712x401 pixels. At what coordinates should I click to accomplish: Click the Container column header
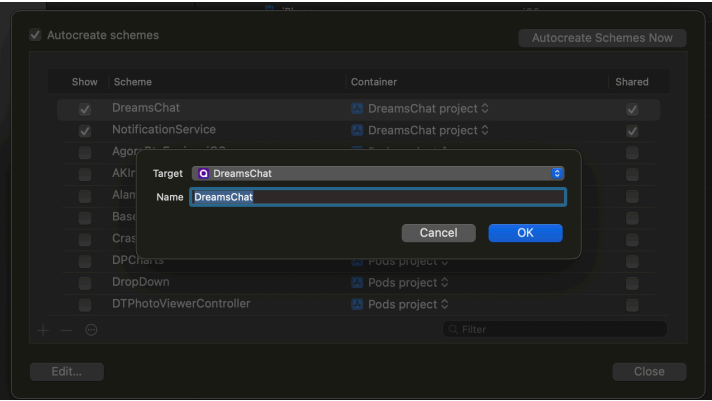click(375, 82)
